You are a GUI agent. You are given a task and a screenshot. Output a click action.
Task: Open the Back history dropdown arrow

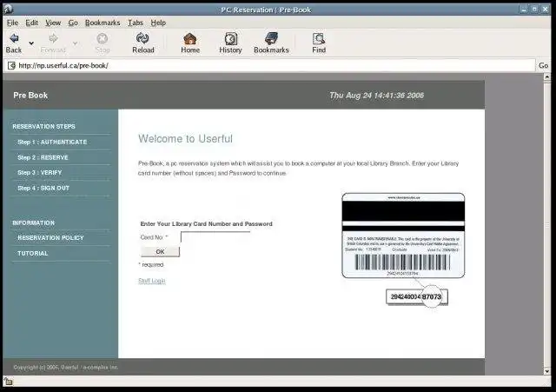tap(31, 43)
